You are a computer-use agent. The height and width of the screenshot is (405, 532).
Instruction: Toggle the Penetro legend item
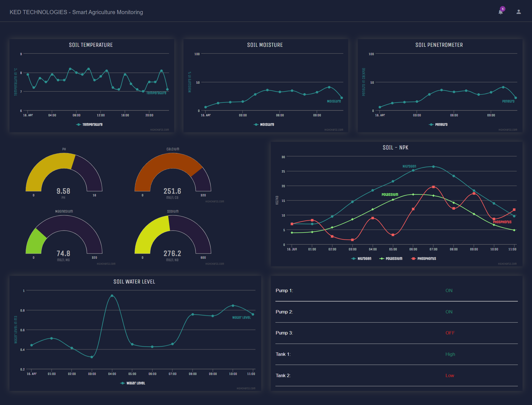(x=438, y=125)
